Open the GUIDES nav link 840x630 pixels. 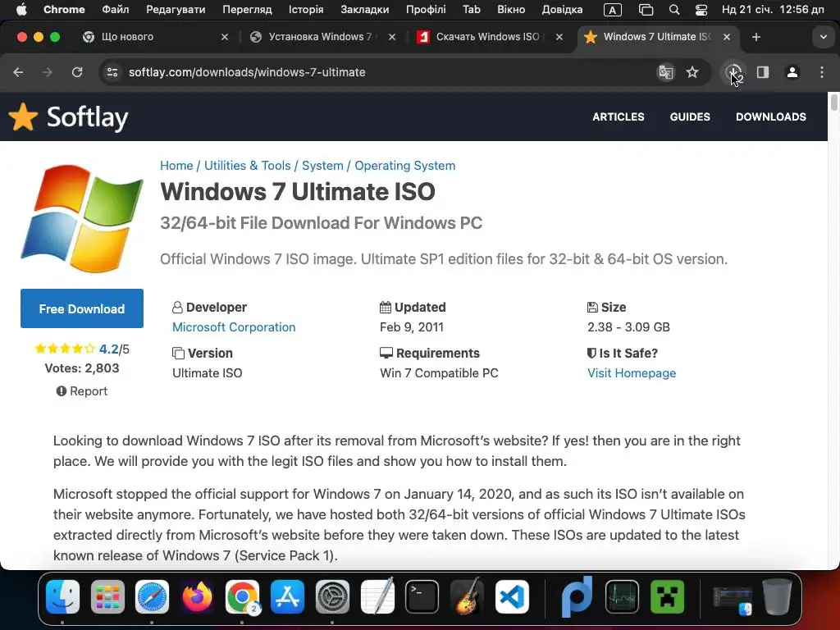[690, 116]
